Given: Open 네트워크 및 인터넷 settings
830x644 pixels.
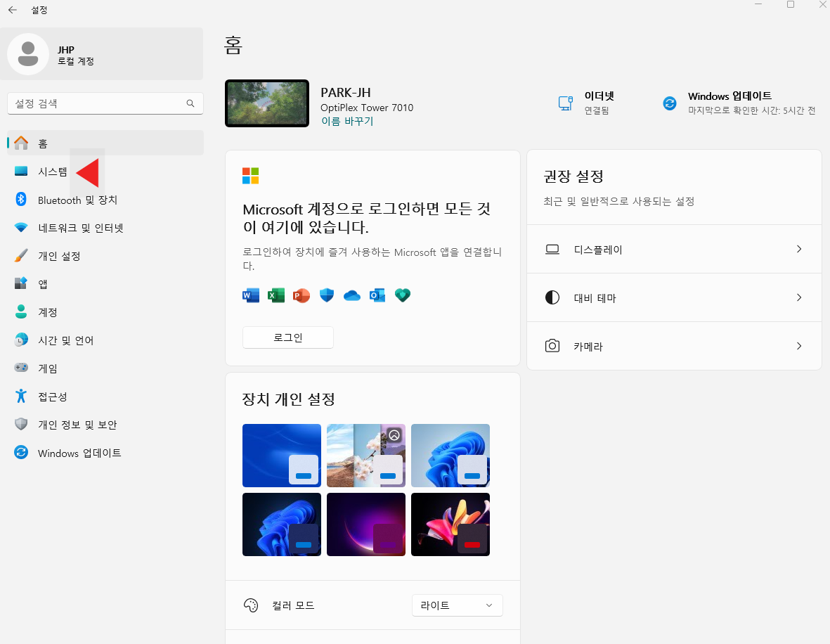Looking at the screenshot, I should click(105, 228).
